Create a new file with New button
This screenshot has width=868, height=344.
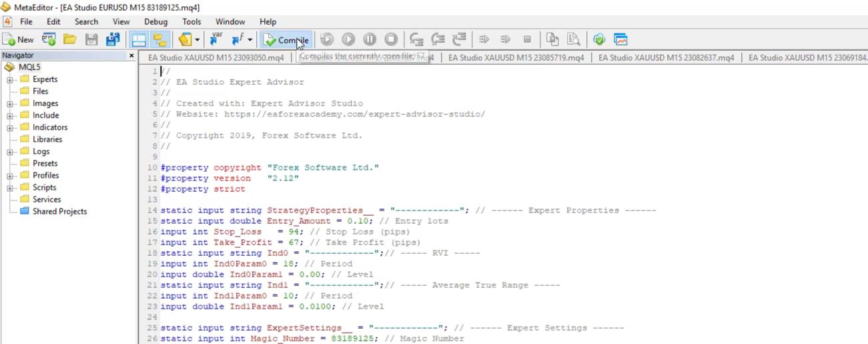(19, 40)
